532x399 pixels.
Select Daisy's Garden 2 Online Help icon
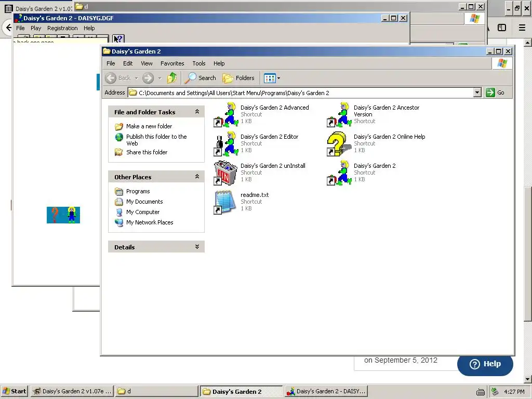click(x=339, y=143)
